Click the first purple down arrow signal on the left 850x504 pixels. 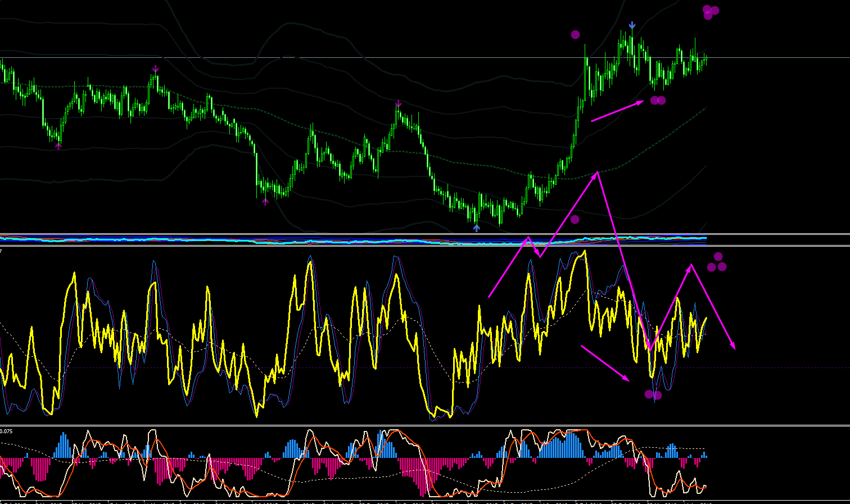pos(156,69)
